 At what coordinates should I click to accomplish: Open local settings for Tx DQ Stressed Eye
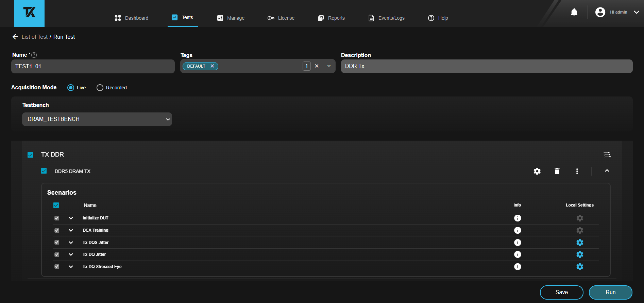[x=580, y=267]
